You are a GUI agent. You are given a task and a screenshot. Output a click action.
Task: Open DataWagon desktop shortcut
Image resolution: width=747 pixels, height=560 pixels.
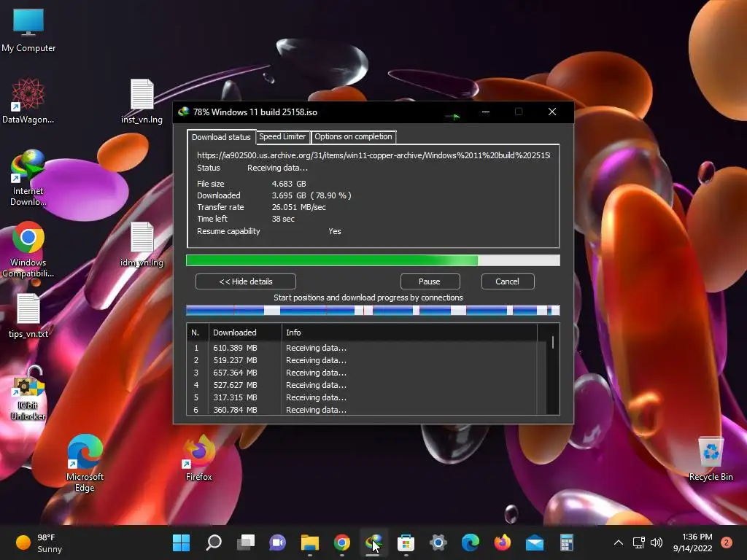pos(28,101)
